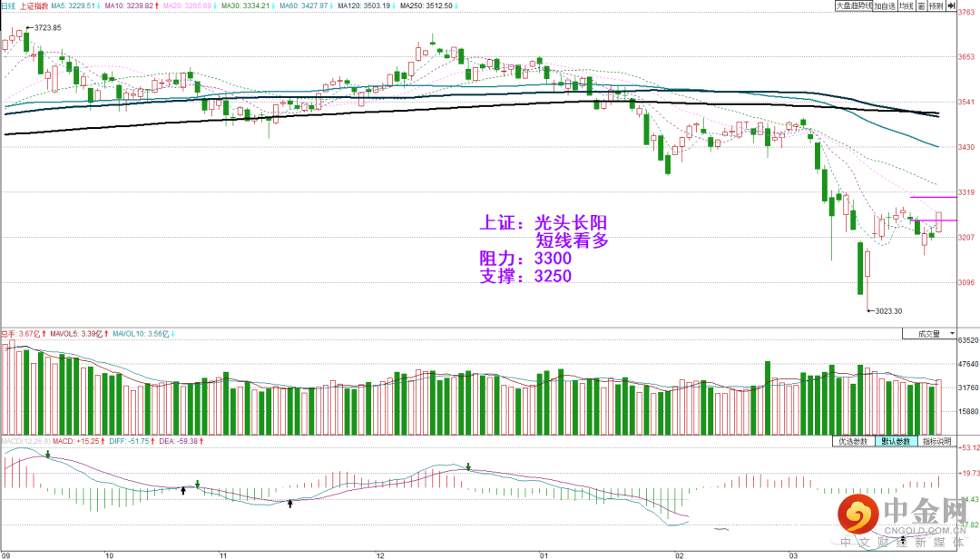The image size is (980, 559).
Task: Click the 上证指数 title label
Action: pyautogui.click(x=34, y=5)
